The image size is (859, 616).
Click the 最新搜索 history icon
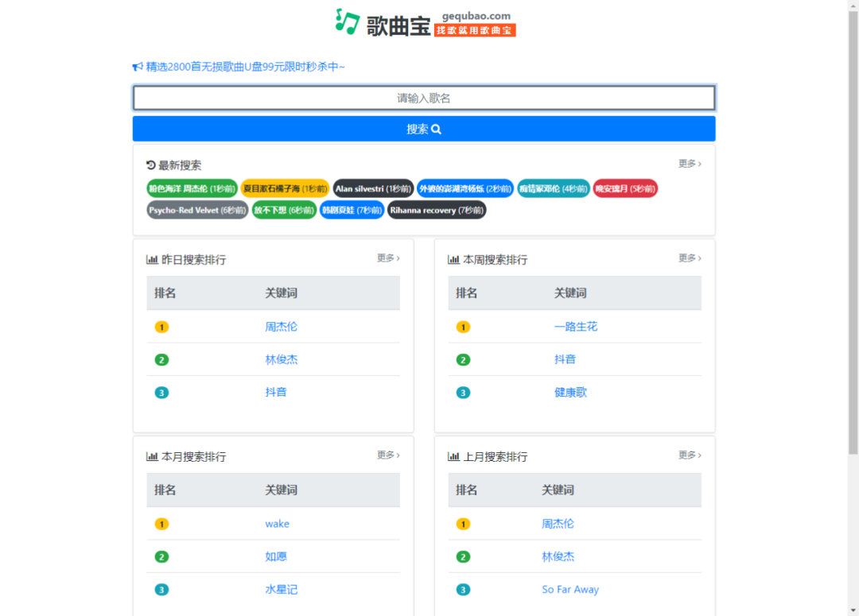(x=150, y=165)
